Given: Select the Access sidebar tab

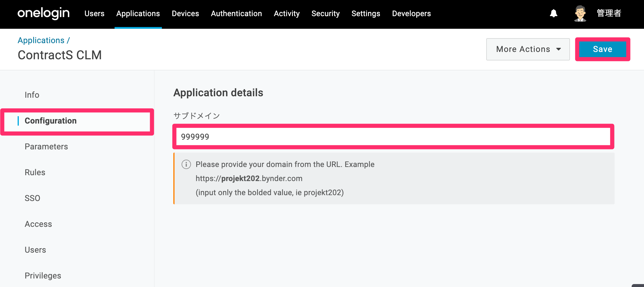Looking at the screenshot, I should pyautogui.click(x=38, y=224).
